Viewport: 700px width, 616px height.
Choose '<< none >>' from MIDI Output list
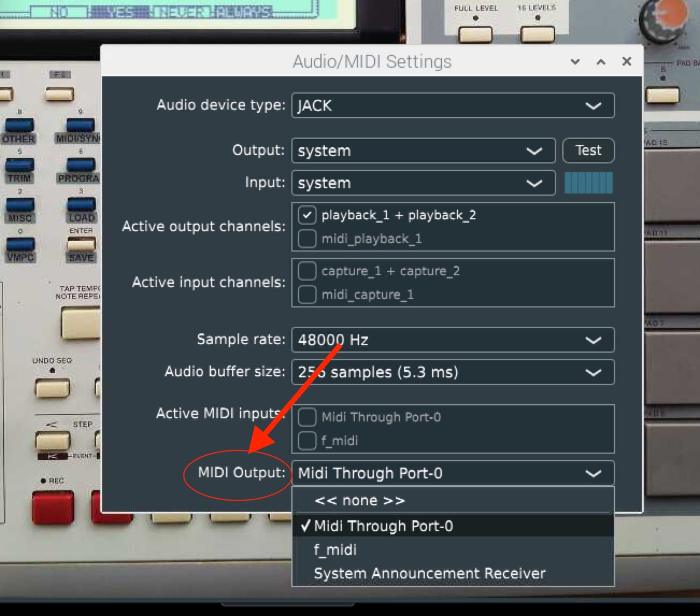359,500
